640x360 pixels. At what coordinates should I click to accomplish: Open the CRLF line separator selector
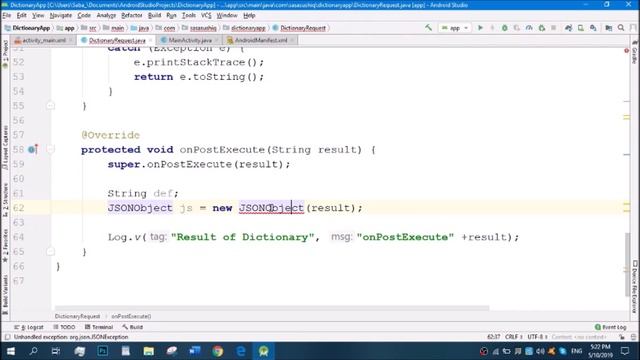click(x=513, y=337)
